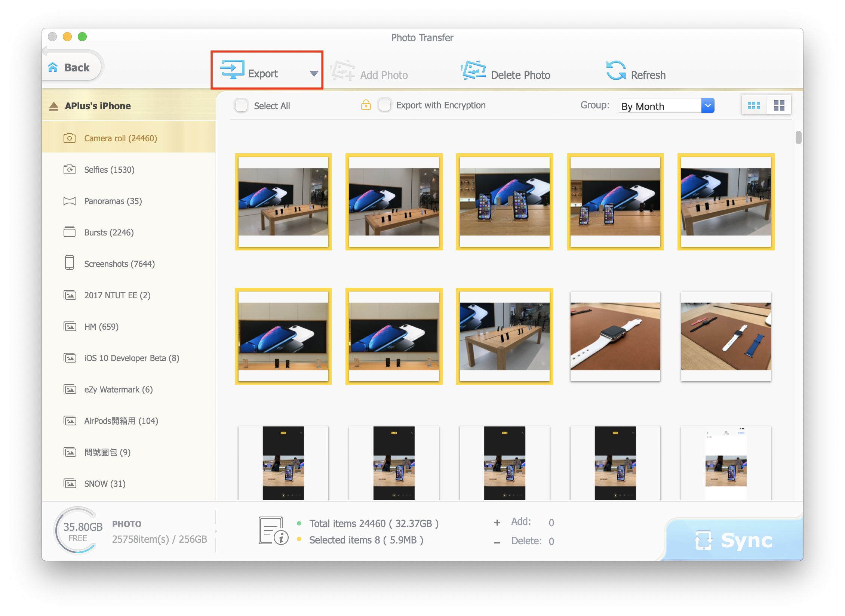Click 'Total items 24460 ( 32.37GB )' text
The width and height of the screenshot is (845, 616).
[374, 524]
